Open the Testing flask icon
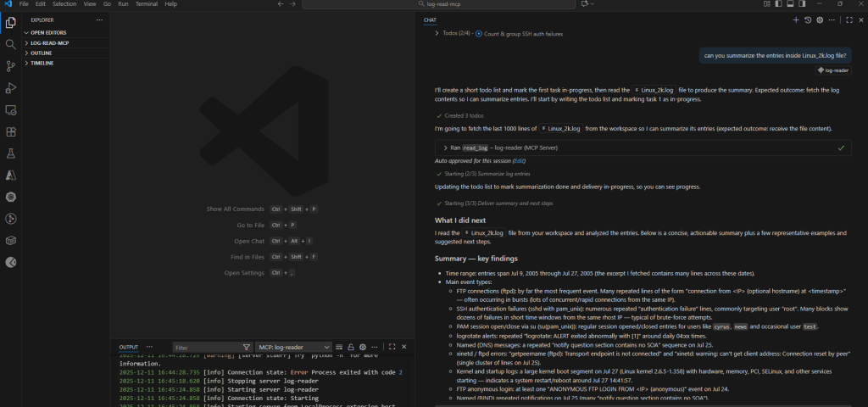This screenshot has height=407, width=868. pos(10,153)
